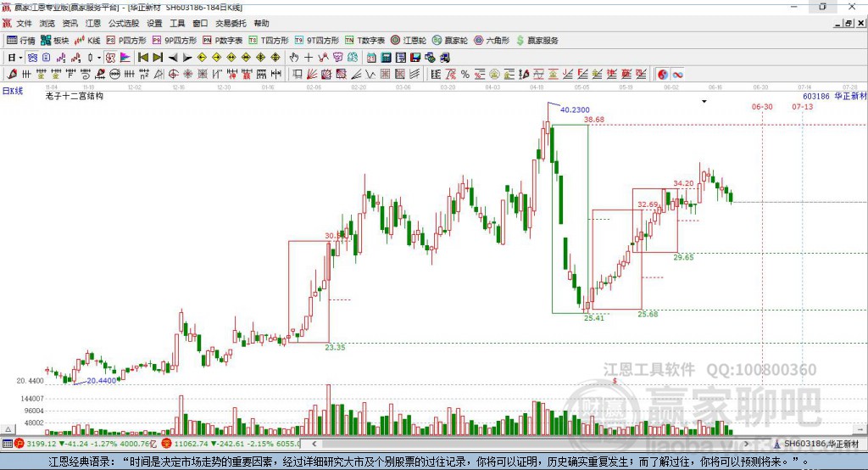868x470 pixels.
Task: Open the T数字表 tool
Action: 364,41
